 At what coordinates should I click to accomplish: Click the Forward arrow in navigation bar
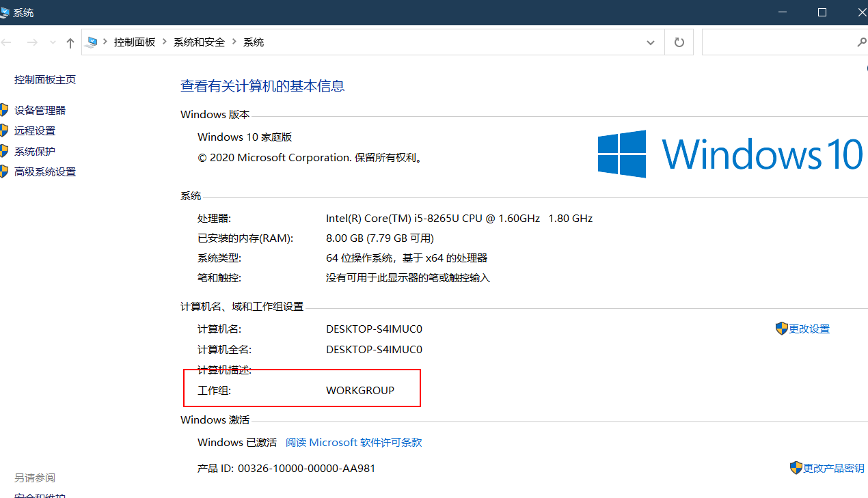31,42
